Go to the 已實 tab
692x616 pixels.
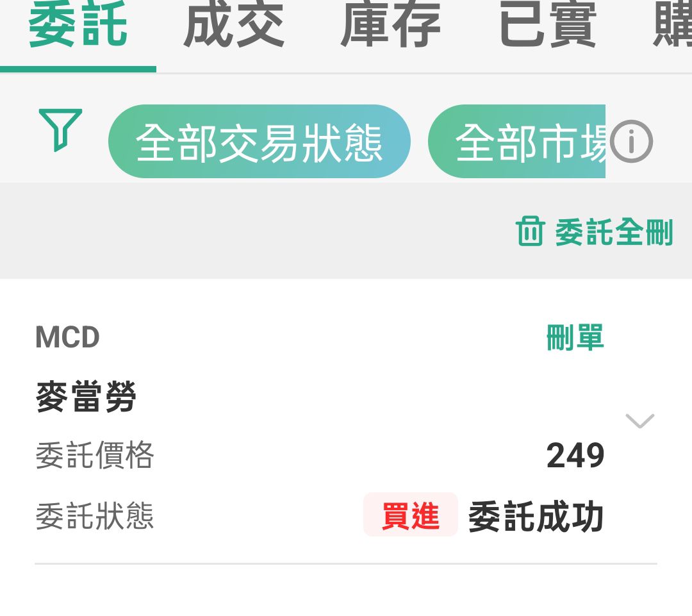[548, 24]
